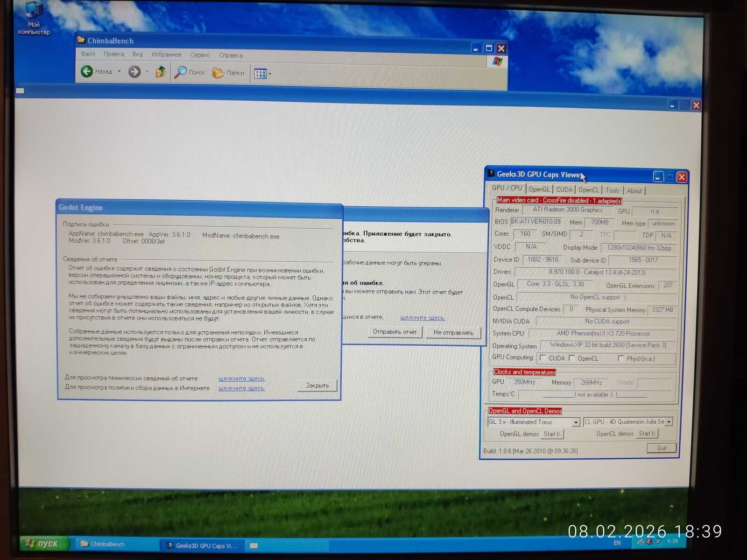The height and width of the screenshot is (560, 747).
Task: Click the technical report details link щелкните здесь
Action: point(242,378)
